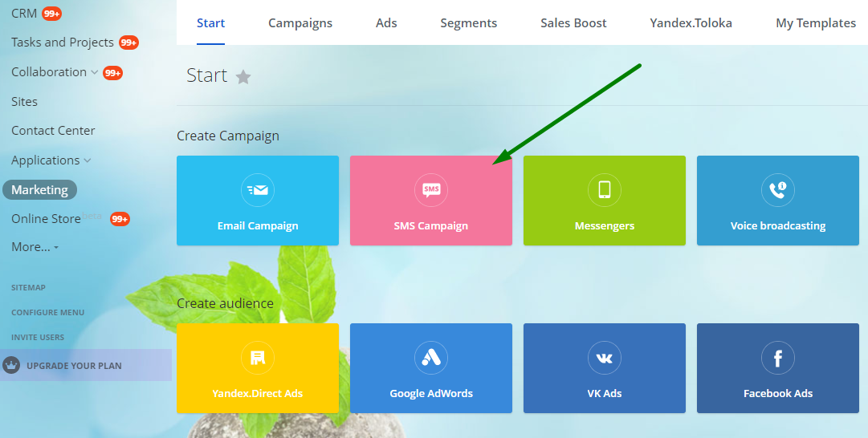
Task: Open the Sales Boost tab
Action: click(x=573, y=23)
